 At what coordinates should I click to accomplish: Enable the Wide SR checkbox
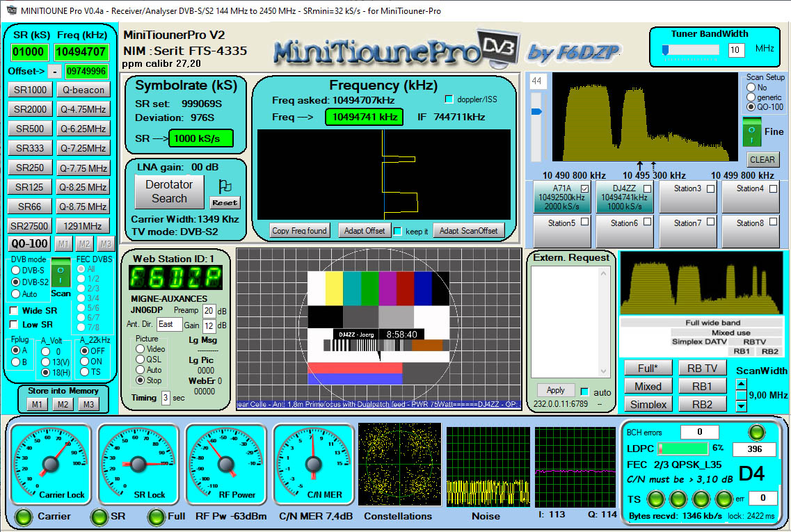[14, 310]
